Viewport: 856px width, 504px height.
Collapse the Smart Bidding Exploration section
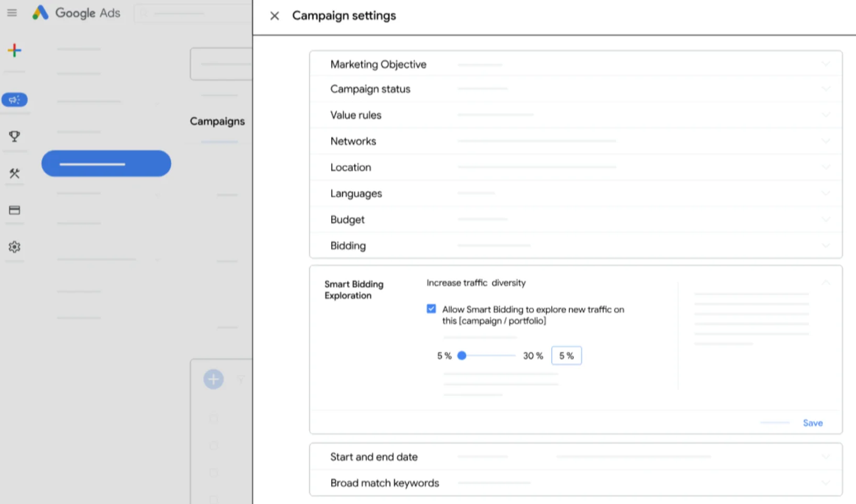(826, 283)
